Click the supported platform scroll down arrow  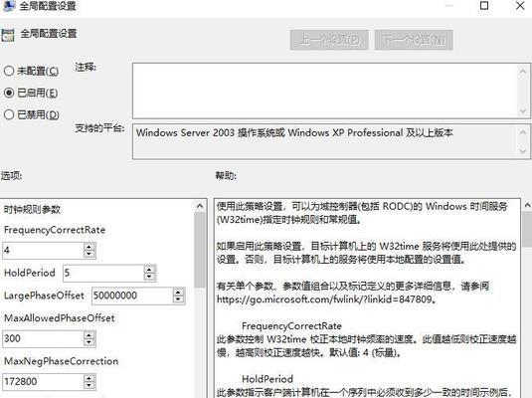pyautogui.click(x=523, y=151)
